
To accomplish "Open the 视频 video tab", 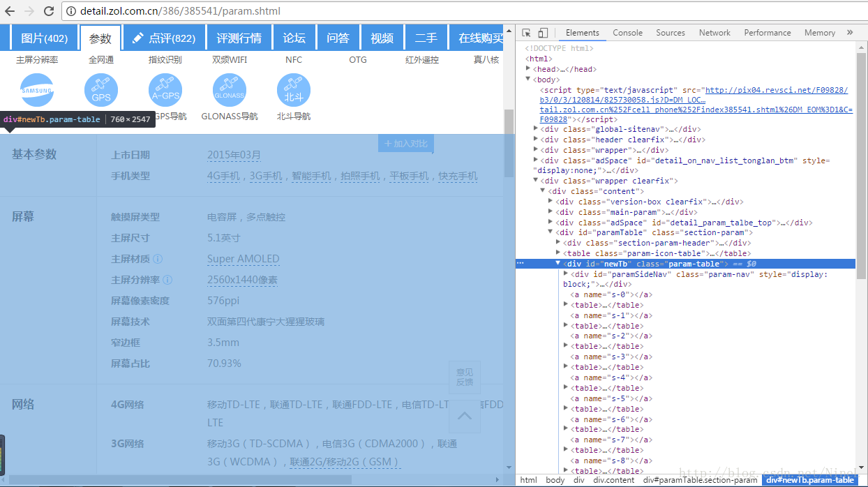I will (382, 38).
